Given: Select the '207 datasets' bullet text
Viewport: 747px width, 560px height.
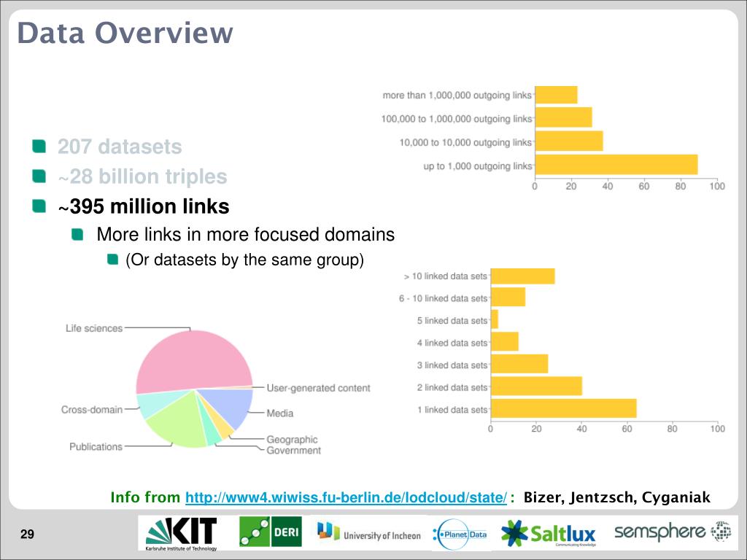Looking at the screenshot, I should pyautogui.click(x=120, y=147).
